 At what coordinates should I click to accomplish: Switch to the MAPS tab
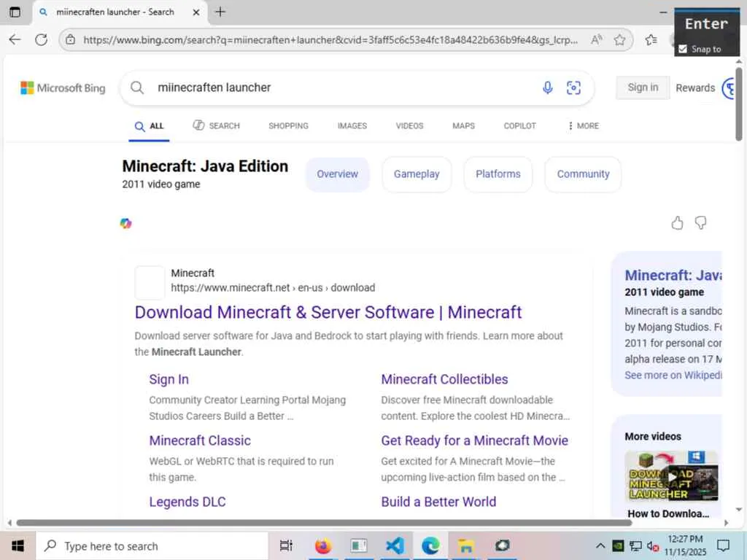(463, 125)
